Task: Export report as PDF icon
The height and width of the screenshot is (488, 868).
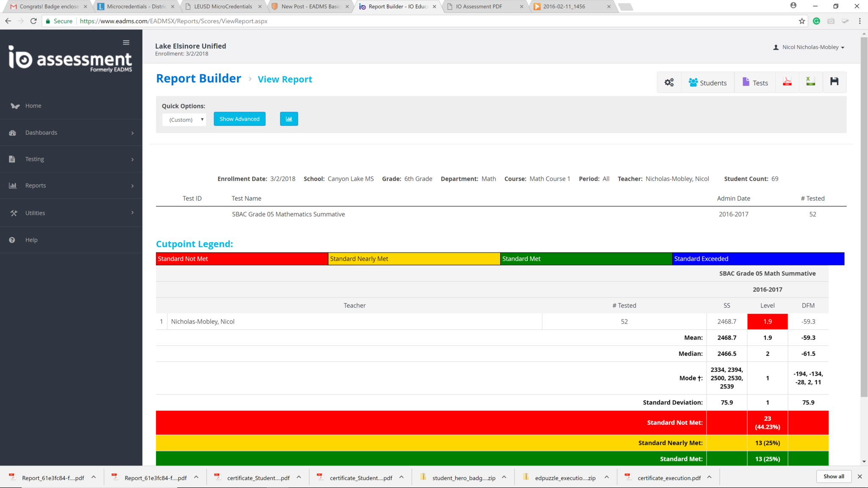Action: [x=787, y=82]
